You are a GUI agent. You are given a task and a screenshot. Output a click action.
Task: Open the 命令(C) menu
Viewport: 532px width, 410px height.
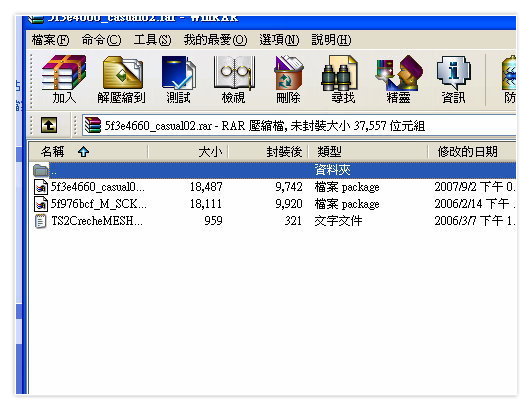101,40
